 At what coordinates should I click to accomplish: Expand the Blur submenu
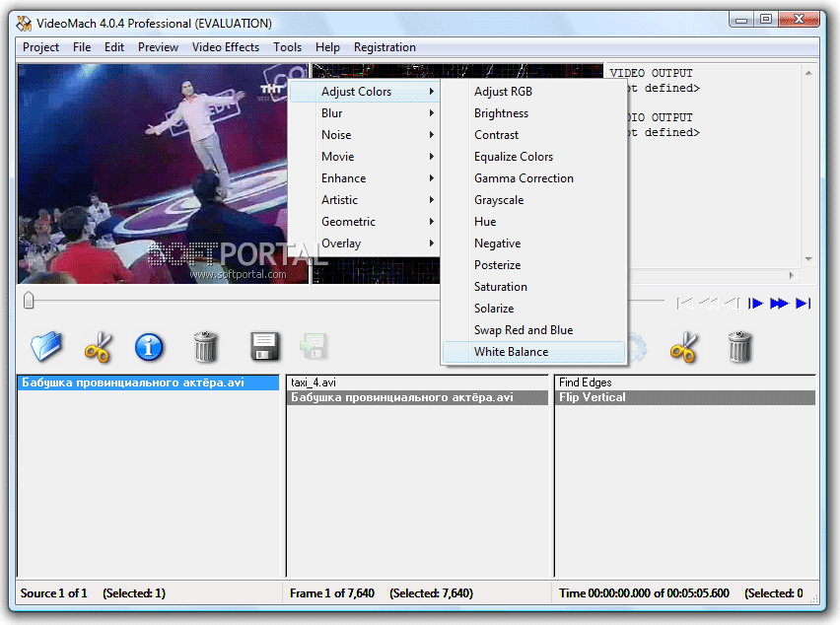coord(364,113)
